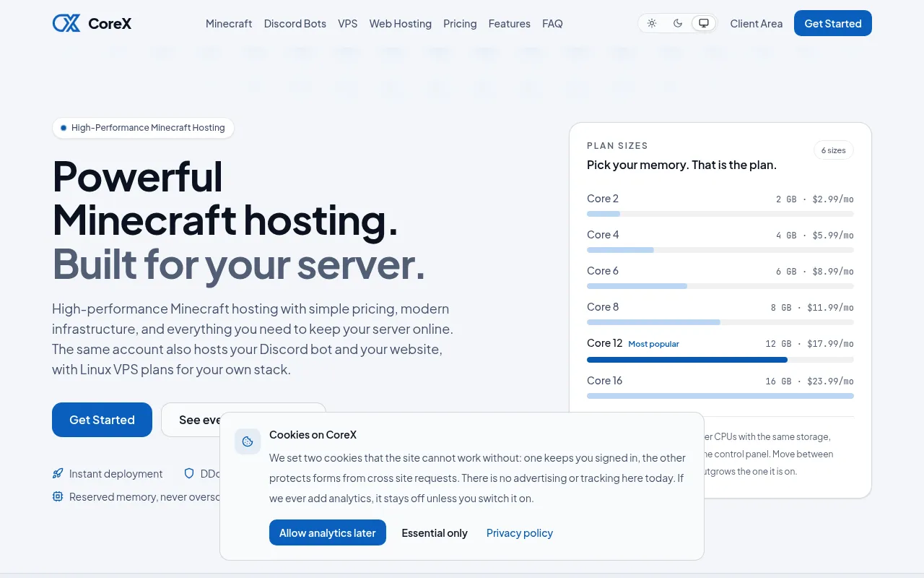The image size is (924, 578).
Task: Click the Core 6 plan name
Action: click(x=603, y=271)
